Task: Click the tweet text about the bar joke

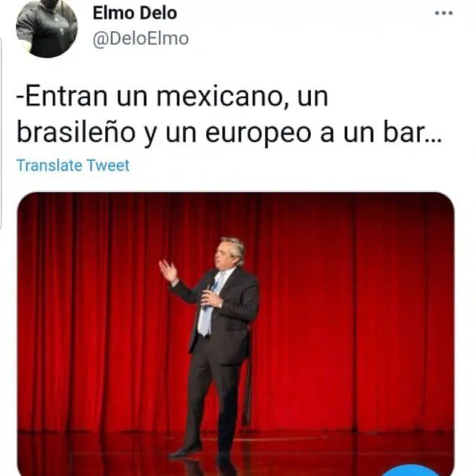Action: tap(229, 115)
